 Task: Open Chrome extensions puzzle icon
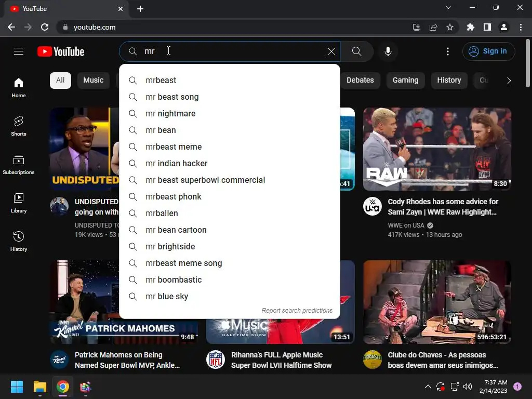coord(470,27)
